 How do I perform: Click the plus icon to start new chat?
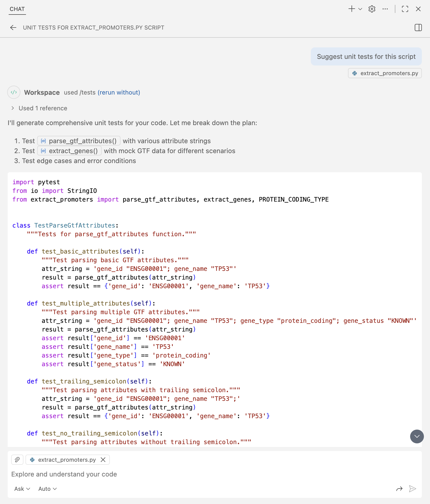pos(352,9)
